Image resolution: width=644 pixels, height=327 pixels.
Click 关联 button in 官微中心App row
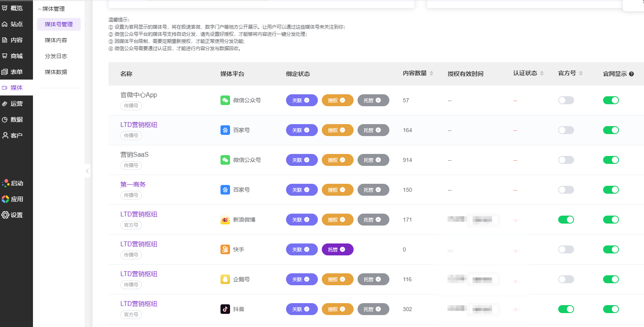[302, 100]
